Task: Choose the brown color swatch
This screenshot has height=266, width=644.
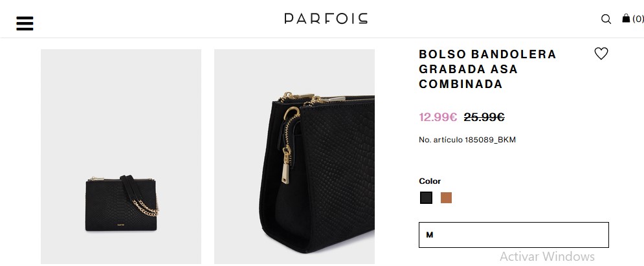Action: (446, 198)
